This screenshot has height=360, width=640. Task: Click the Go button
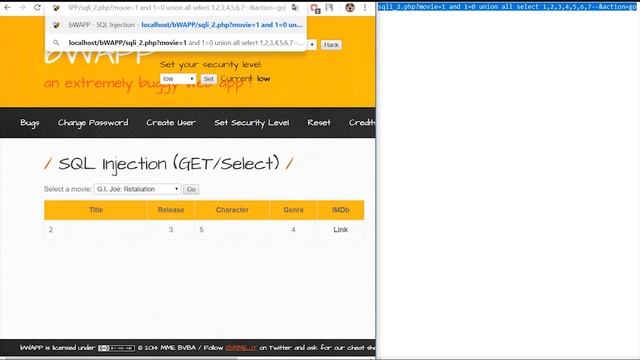click(191, 189)
